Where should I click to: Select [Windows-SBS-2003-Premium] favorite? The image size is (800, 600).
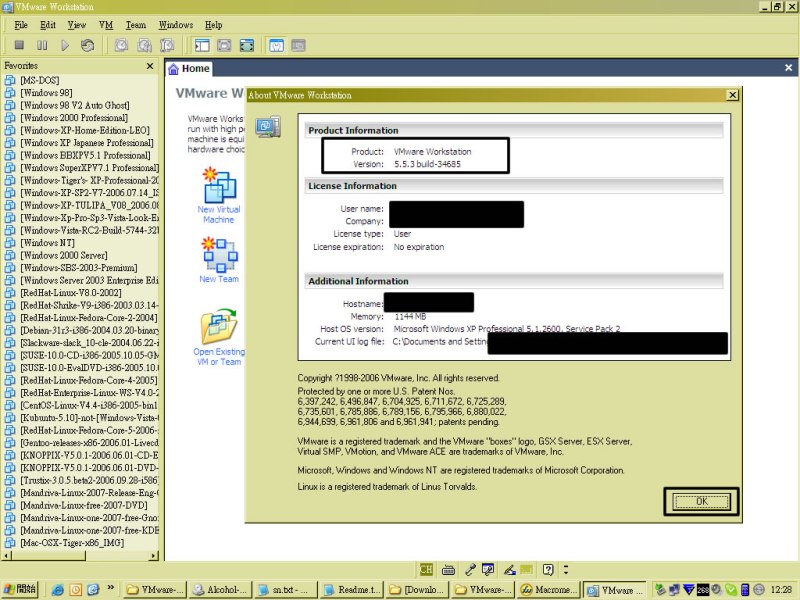pyautogui.click(x=79, y=267)
